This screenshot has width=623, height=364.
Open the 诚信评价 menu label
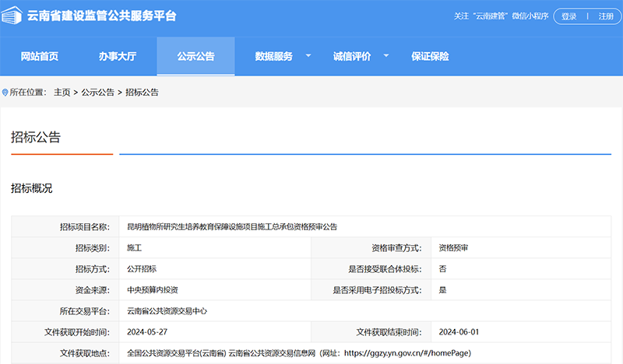coord(352,56)
